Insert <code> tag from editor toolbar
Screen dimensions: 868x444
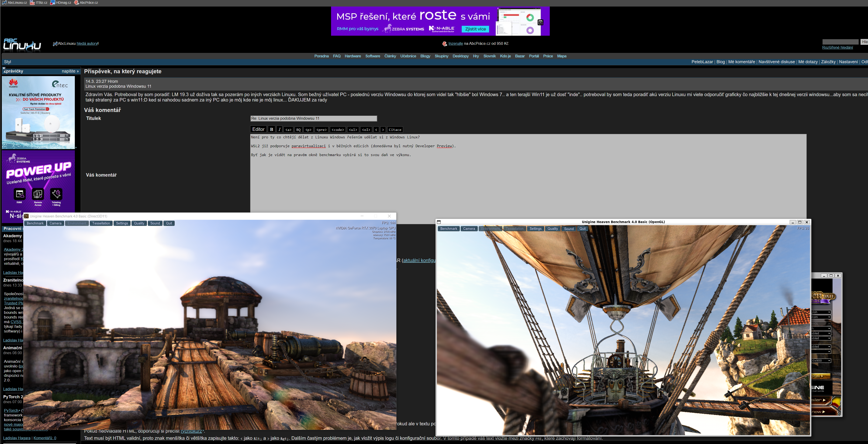click(x=338, y=129)
